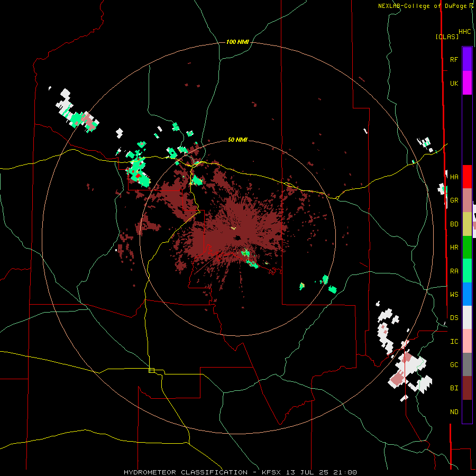Viewport: 476px width, 476px height.
Task: Click the black radar site center dot
Action: coord(237,238)
